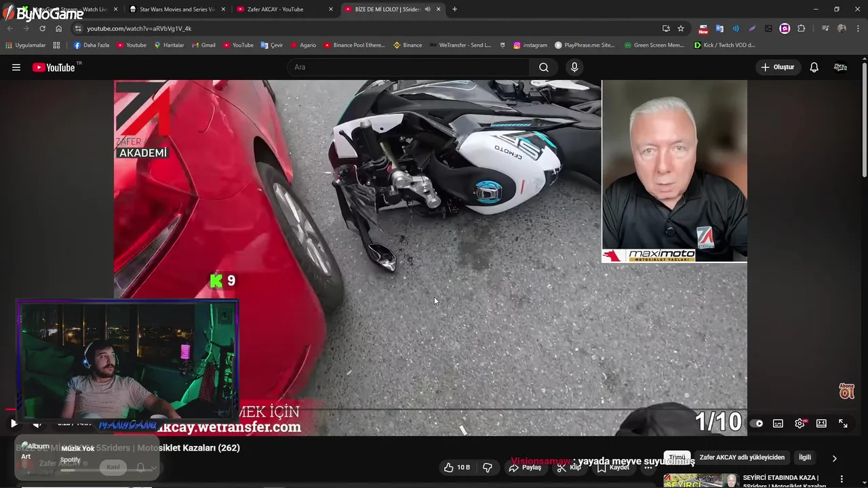Open the Agario bookmark

[x=303, y=45]
